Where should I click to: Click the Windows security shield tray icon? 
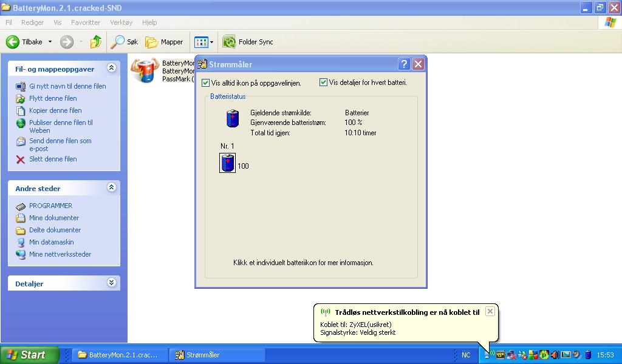tap(533, 355)
